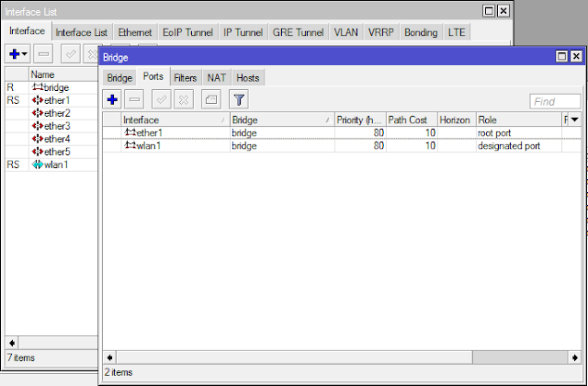The width and height of the screenshot is (588, 386).
Task: Remove selected bridge port with minus icon
Action: point(134,100)
